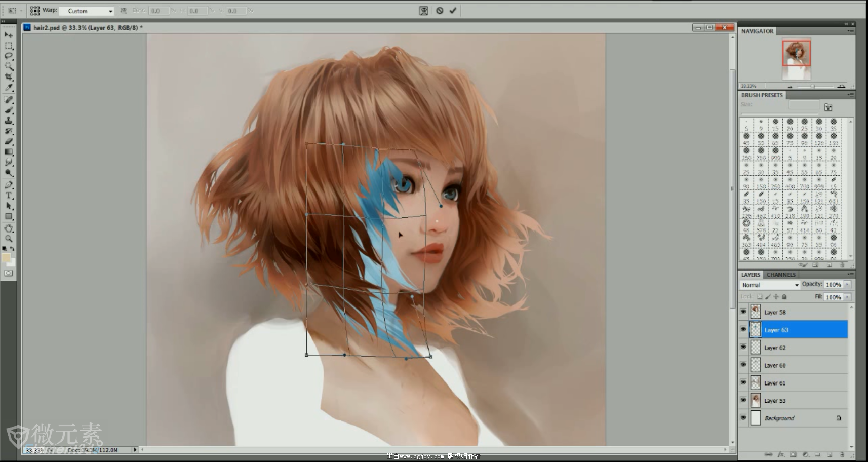Switch between free transform and warp modes
Screen dimensions: 868x462
coord(424,10)
